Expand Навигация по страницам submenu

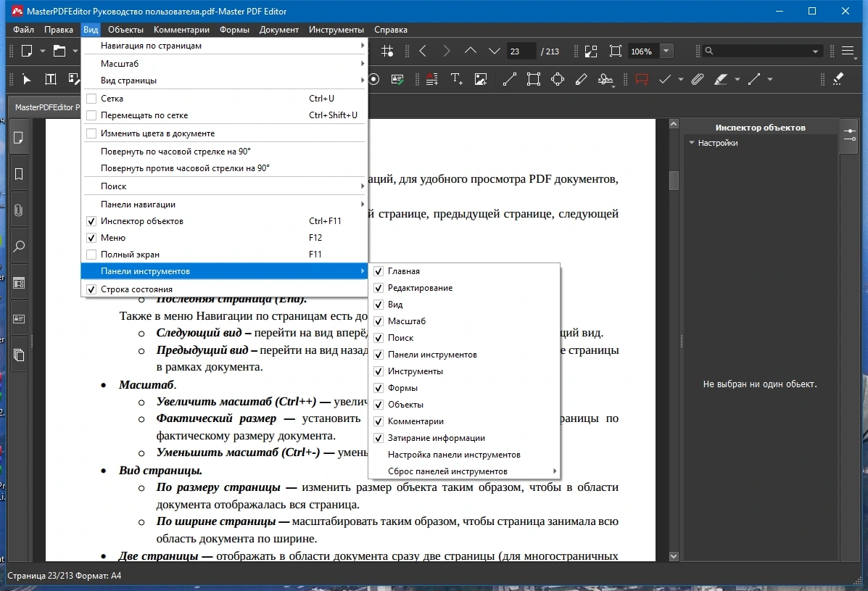tap(224, 46)
